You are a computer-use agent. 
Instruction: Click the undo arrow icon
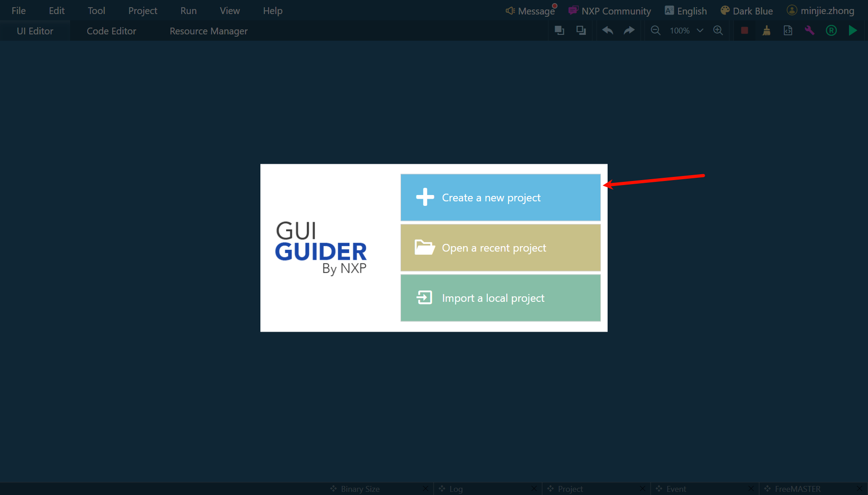click(608, 31)
